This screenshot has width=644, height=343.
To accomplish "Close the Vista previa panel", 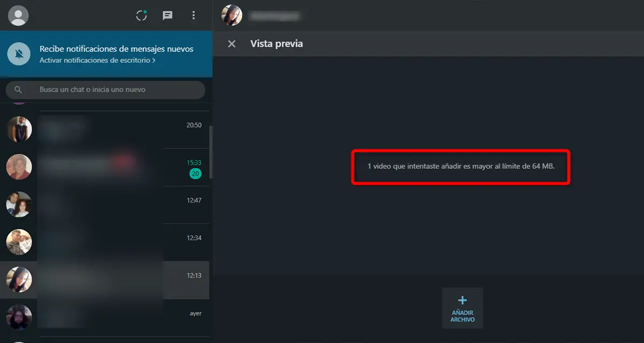I will (x=232, y=44).
